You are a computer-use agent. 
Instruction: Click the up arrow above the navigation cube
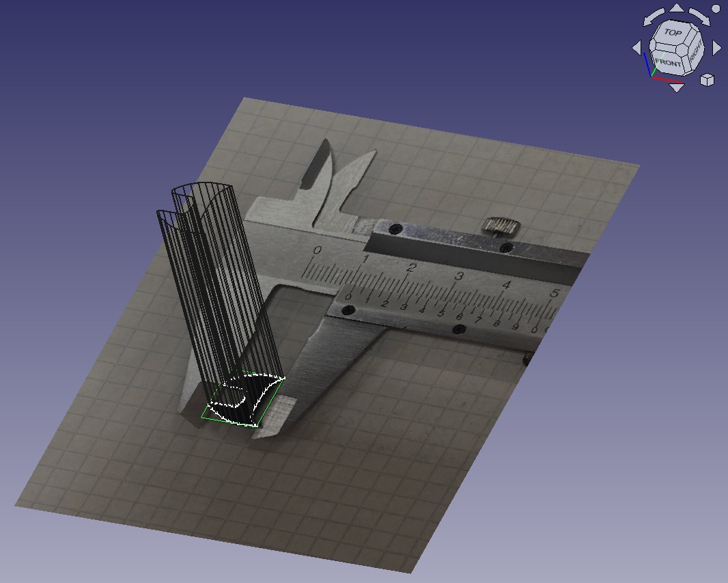pos(676,8)
